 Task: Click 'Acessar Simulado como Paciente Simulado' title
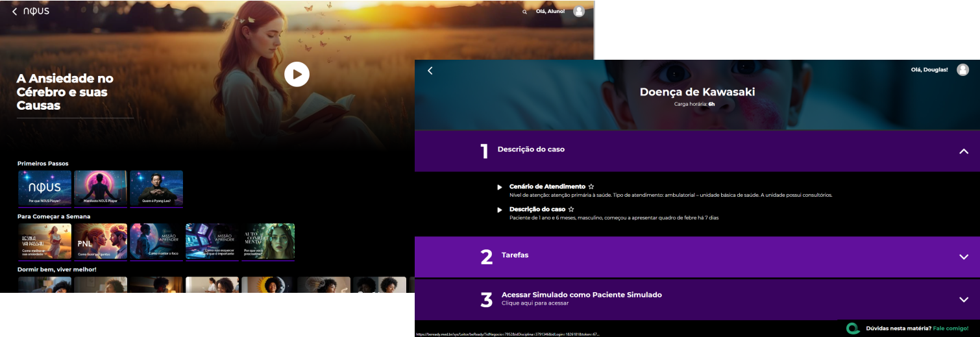(x=582, y=295)
